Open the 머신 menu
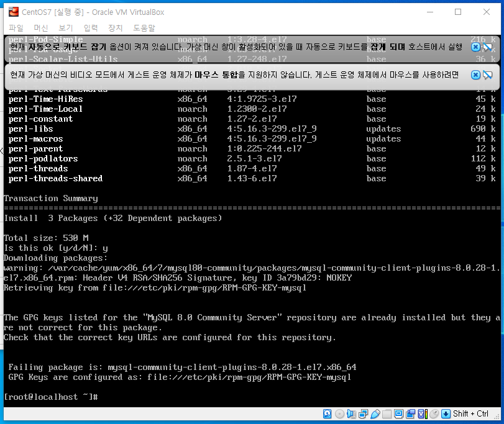The image size is (504, 424). (x=41, y=28)
